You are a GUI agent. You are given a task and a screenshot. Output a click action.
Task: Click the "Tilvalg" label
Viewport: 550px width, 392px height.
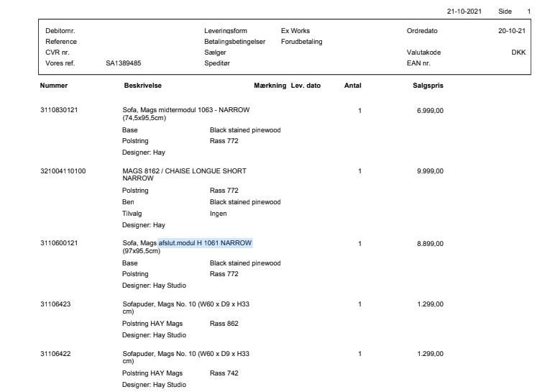(132, 214)
